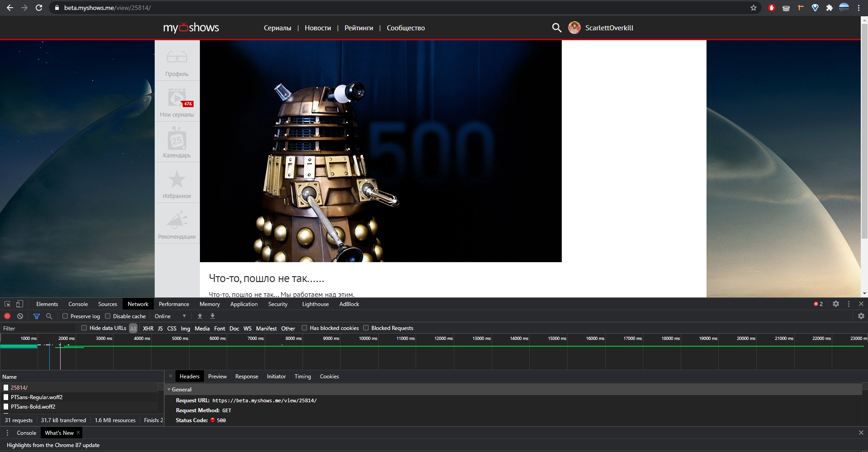
Task: Select the All filter type
Action: 133,329
